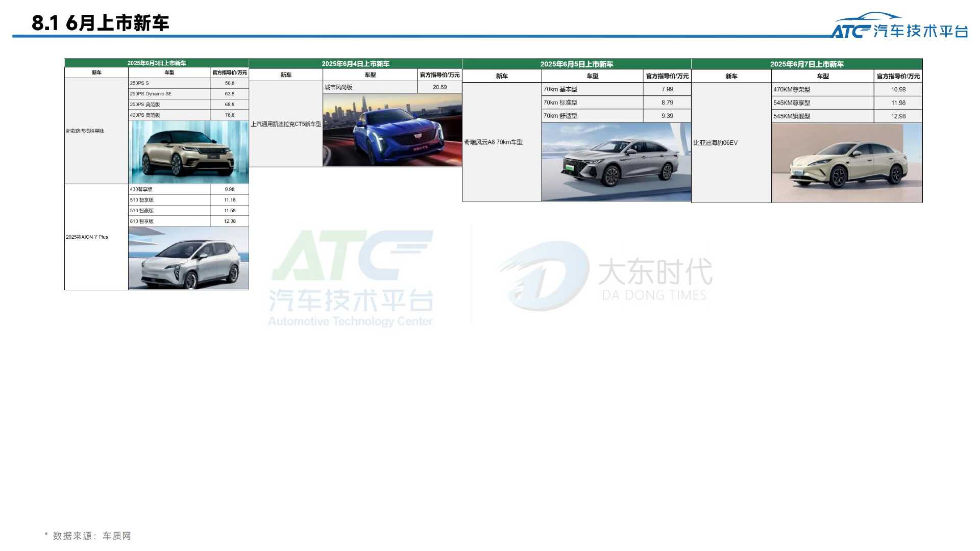The width and height of the screenshot is (980, 551).
Task: Click the '官方指导价/万元' header in June 5 table
Action: pyautogui.click(x=667, y=76)
